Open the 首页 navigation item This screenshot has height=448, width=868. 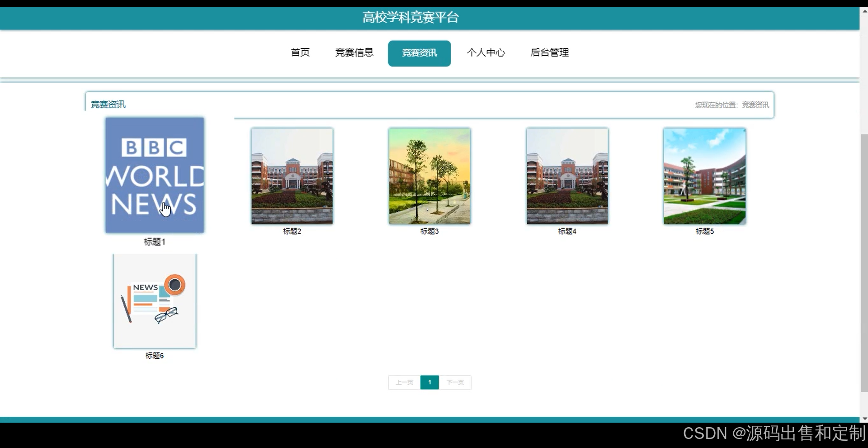click(x=300, y=52)
